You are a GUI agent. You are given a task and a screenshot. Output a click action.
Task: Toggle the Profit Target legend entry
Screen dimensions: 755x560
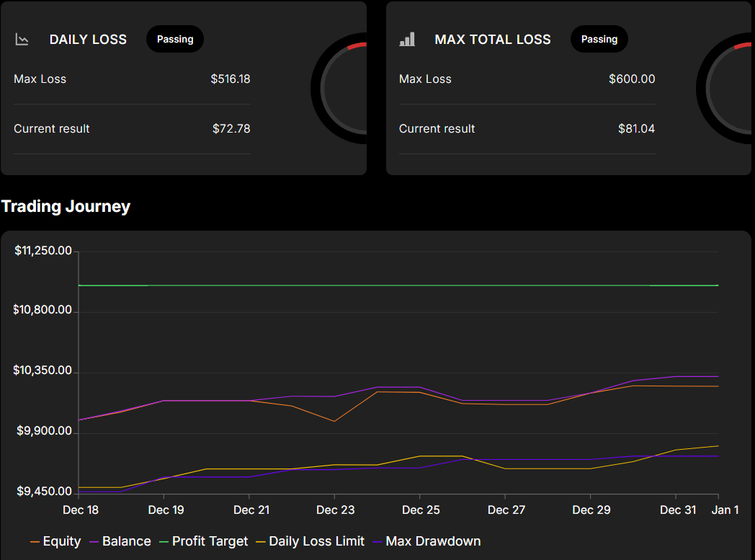pos(203,541)
